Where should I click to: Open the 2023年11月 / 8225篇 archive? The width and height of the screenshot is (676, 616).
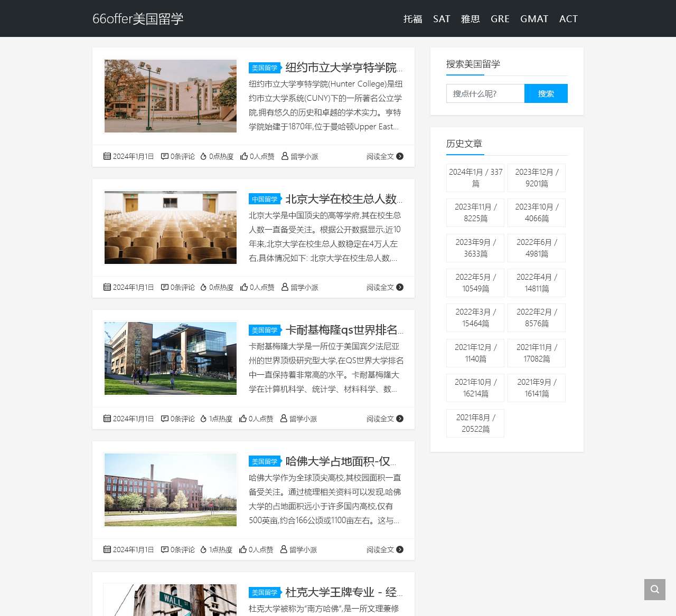[x=475, y=213]
